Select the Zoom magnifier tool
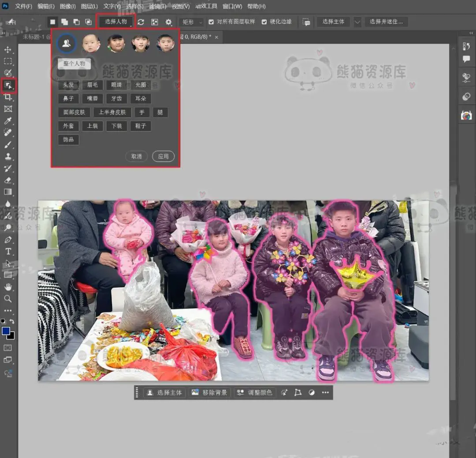The height and width of the screenshot is (458, 476). pyautogui.click(x=8, y=299)
